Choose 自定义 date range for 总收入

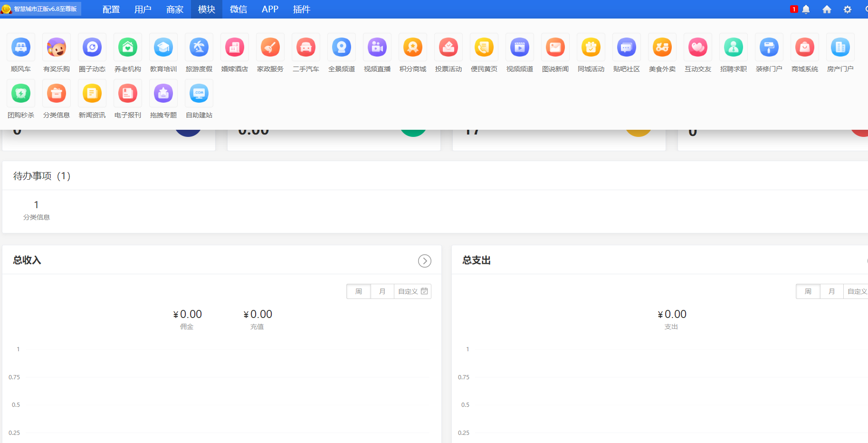pyautogui.click(x=413, y=291)
